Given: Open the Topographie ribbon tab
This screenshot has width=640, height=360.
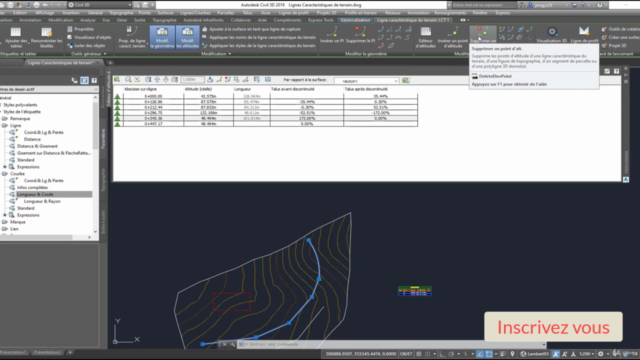Looking at the screenshot, I should click(164, 20).
